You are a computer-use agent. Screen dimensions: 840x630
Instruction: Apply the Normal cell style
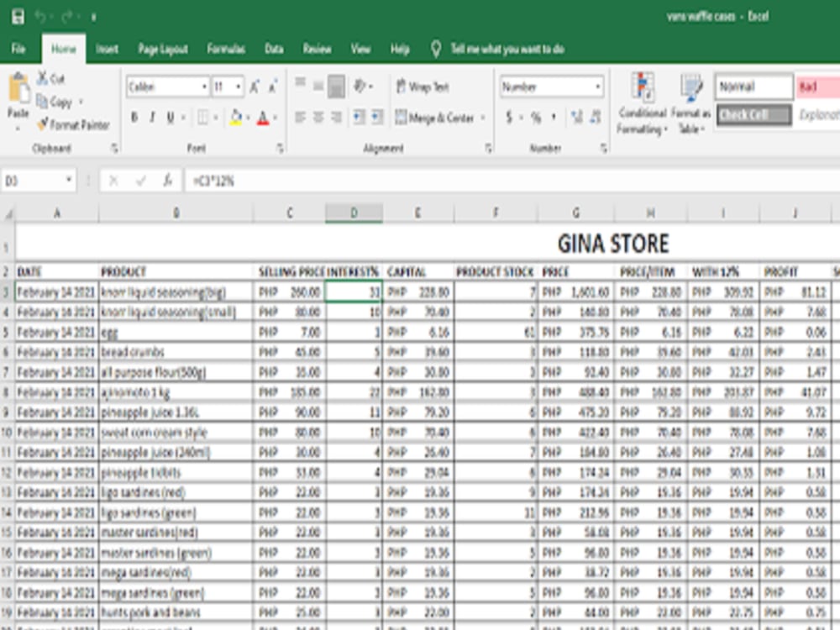point(753,87)
